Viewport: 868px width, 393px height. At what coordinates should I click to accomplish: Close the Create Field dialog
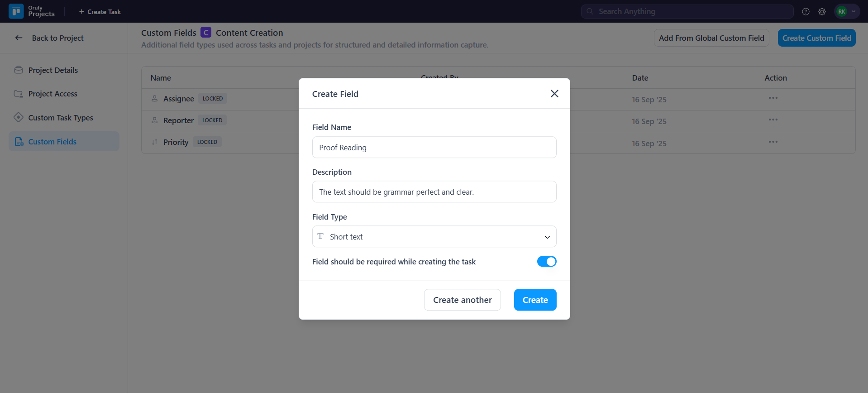[554, 94]
